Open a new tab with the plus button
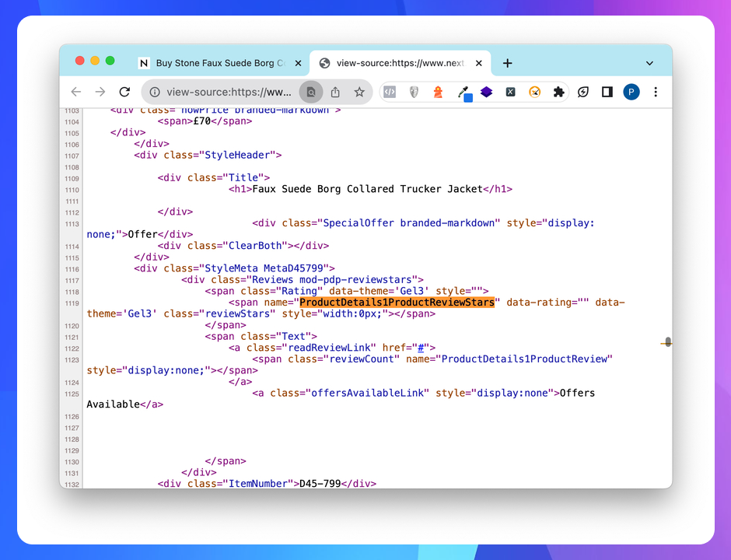Screen dimensions: 731x560 coord(507,63)
